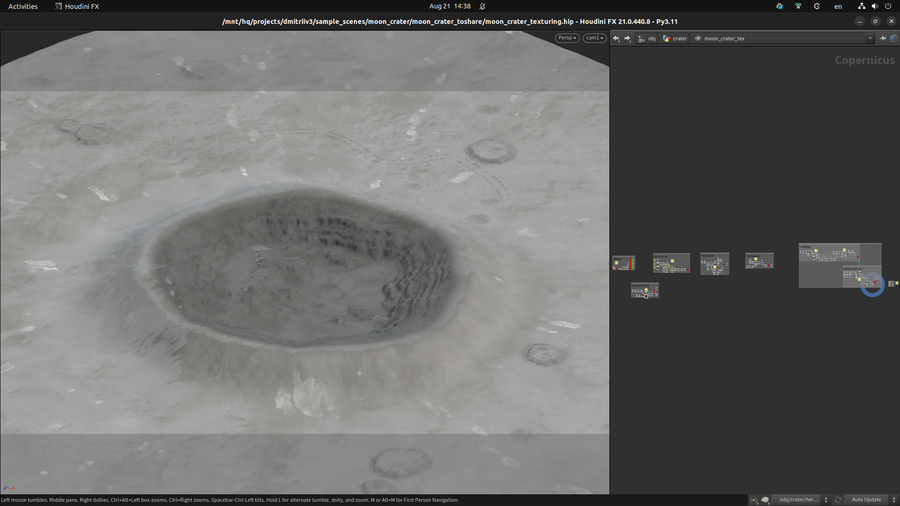Toggle the notification bell icon in top bar
This screenshot has width=900, height=506.
tap(482, 6)
